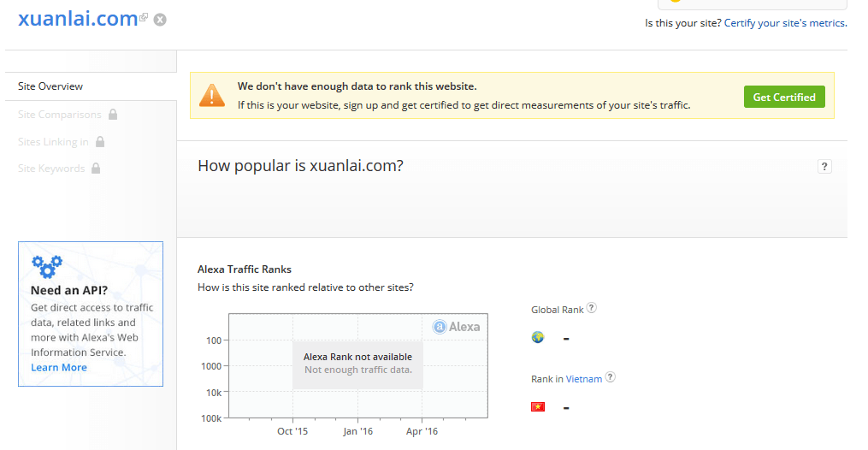Click the lock icon next to Site Comparisons
The image size is (868, 450).
click(x=113, y=115)
